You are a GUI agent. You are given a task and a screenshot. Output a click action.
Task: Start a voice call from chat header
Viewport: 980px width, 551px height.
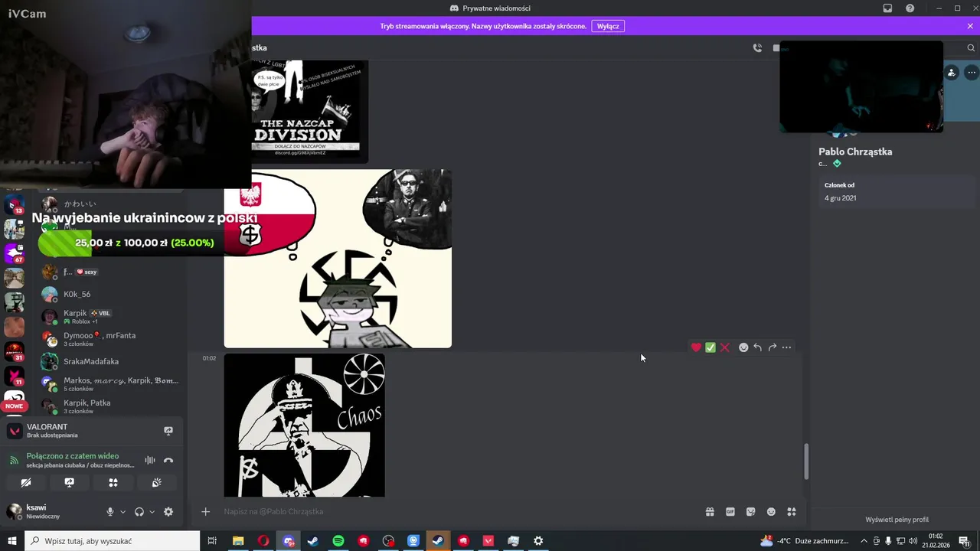coord(757,47)
